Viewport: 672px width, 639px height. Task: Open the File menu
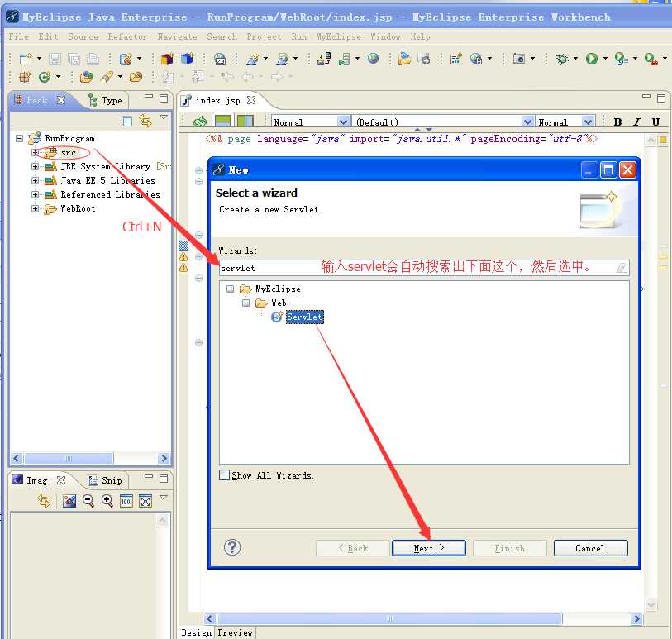pos(18,37)
